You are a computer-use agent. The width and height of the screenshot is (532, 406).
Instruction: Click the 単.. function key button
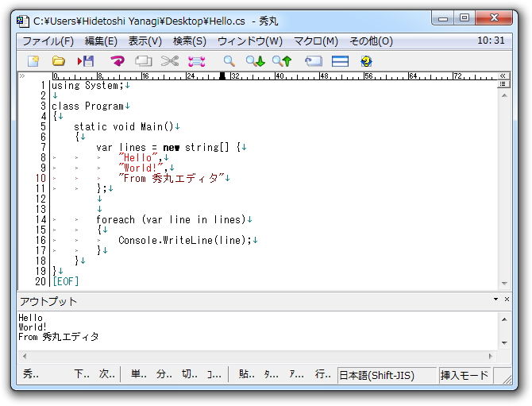click(x=138, y=374)
